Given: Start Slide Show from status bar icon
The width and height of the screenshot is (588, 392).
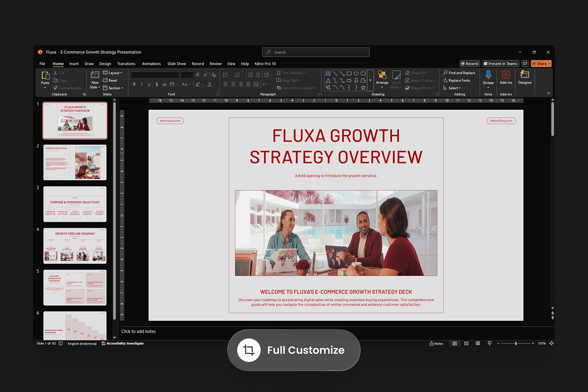Looking at the screenshot, I should click(490, 343).
